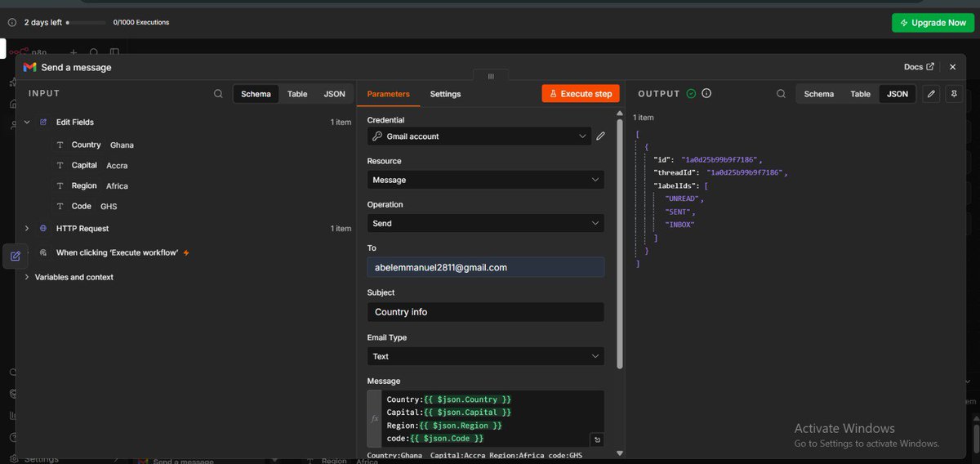Open the Gmail account credential dropdown
Image resolution: width=980 pixels, height=464 pixels.
click(x=479, y=136)
